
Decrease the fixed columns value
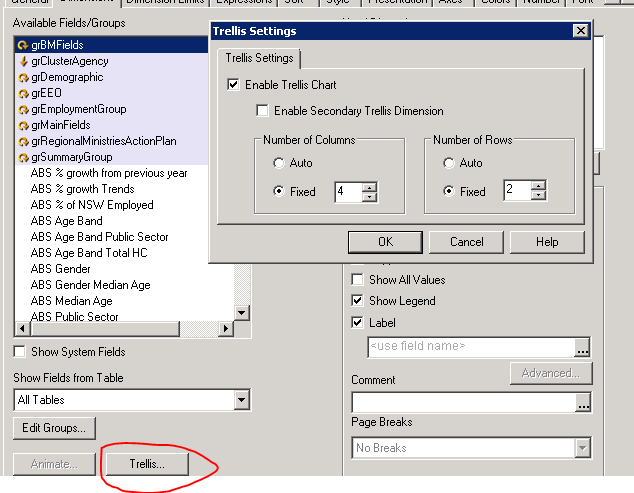pos(369,197)
